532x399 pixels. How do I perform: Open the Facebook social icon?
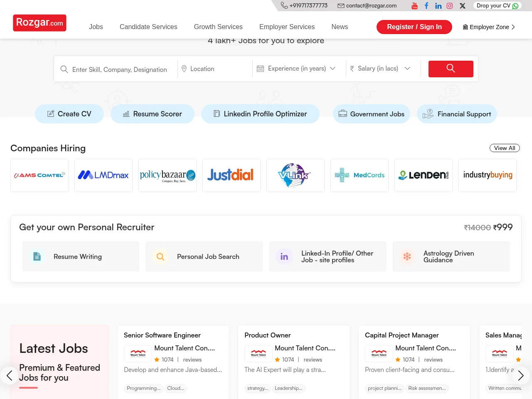[x=426, y=5]
